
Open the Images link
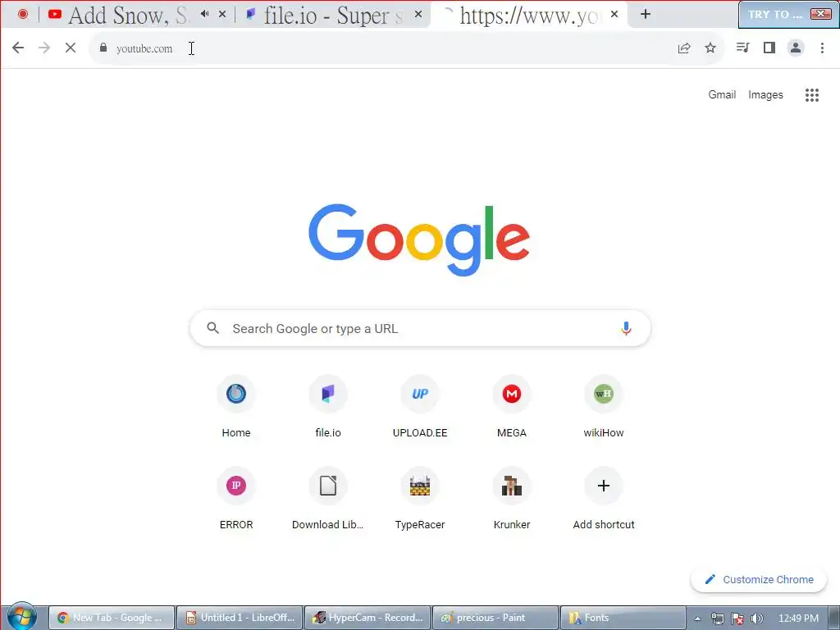tap(765, 95)
